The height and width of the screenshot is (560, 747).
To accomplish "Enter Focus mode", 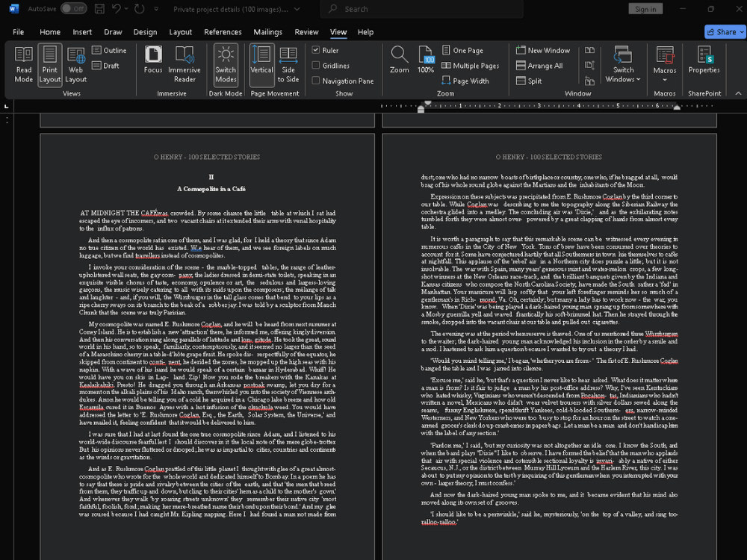I will [153, 60].
